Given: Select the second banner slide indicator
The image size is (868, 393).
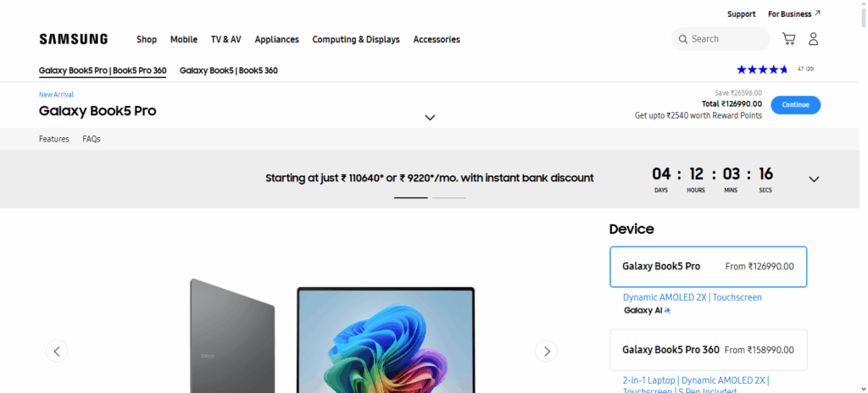Looking at the screenshot, I should pos(449,197).
